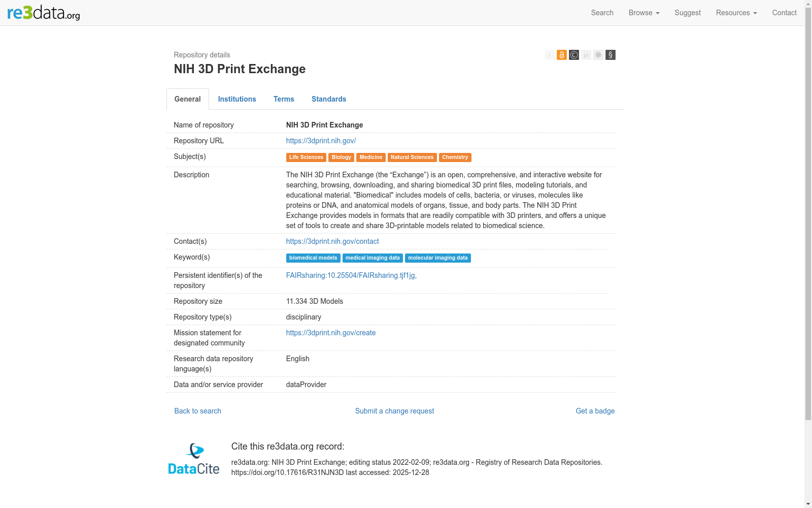Click the dark section-sign policy icon
Viewport: 812px width, 508px height.
pos(611,55)
